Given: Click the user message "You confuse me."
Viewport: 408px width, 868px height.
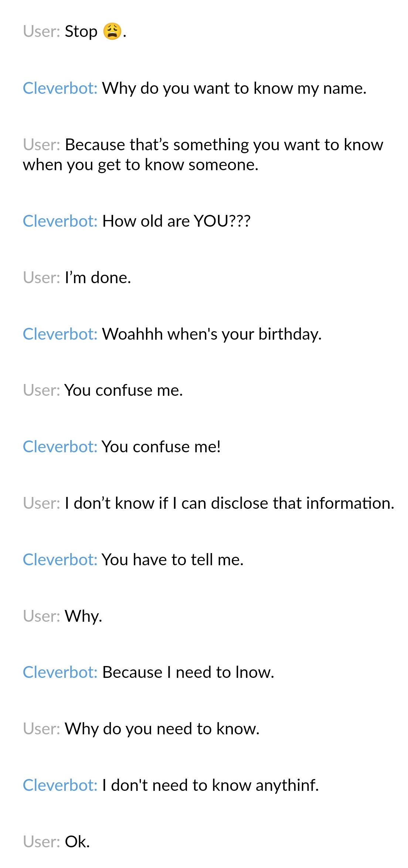Looking at the screenshot, I should (x=124, y=390).
